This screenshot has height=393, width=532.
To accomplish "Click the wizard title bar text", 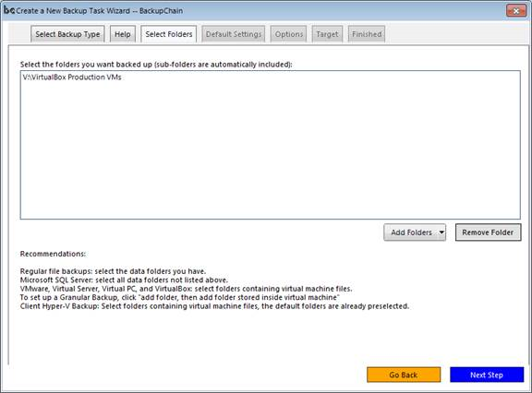I will click(100, 11).
